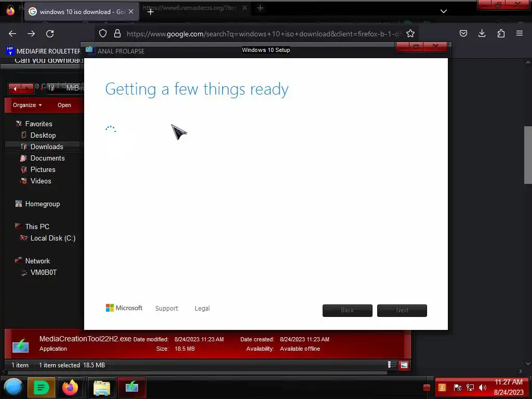Open the Firefox extensions puzzle icon
Viewport: 532px width, 399px height.
[501, 33]
